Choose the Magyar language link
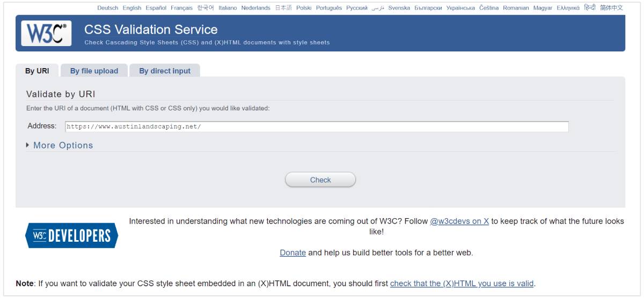 (543, 8)
